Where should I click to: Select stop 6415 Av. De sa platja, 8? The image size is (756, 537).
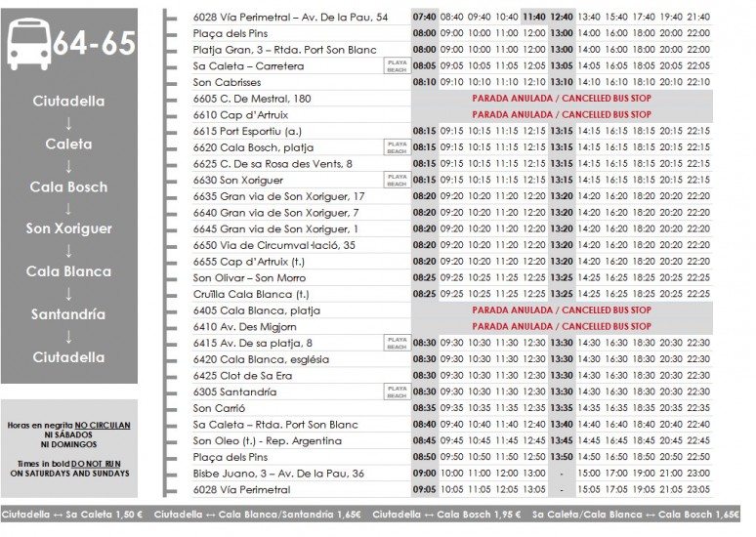[253, 344]
